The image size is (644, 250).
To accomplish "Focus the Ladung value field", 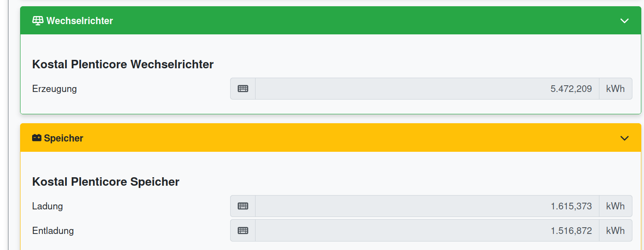I will [427, 206].
